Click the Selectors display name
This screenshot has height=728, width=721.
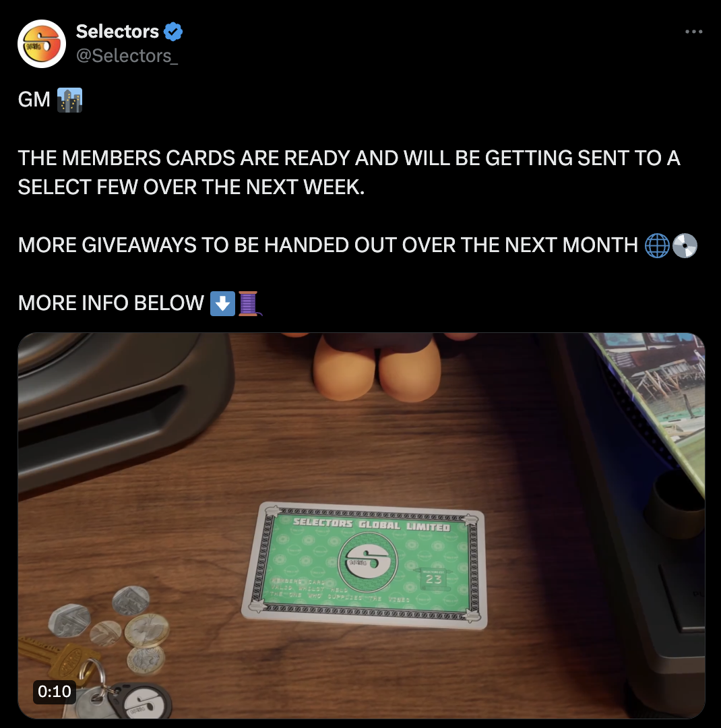click(x=117, y=32)
